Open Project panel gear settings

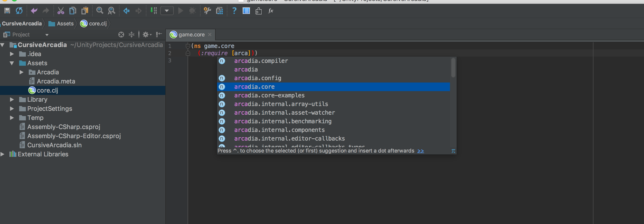[147, 35]
